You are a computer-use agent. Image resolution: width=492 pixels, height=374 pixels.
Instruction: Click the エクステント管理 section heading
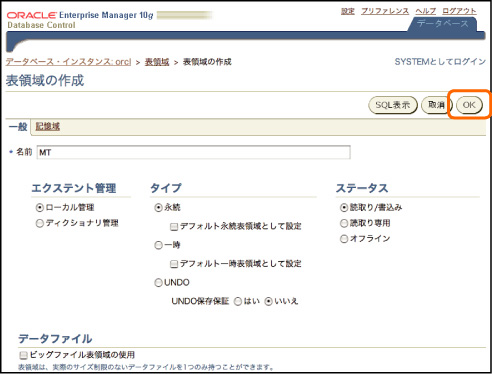click(74, 188)
